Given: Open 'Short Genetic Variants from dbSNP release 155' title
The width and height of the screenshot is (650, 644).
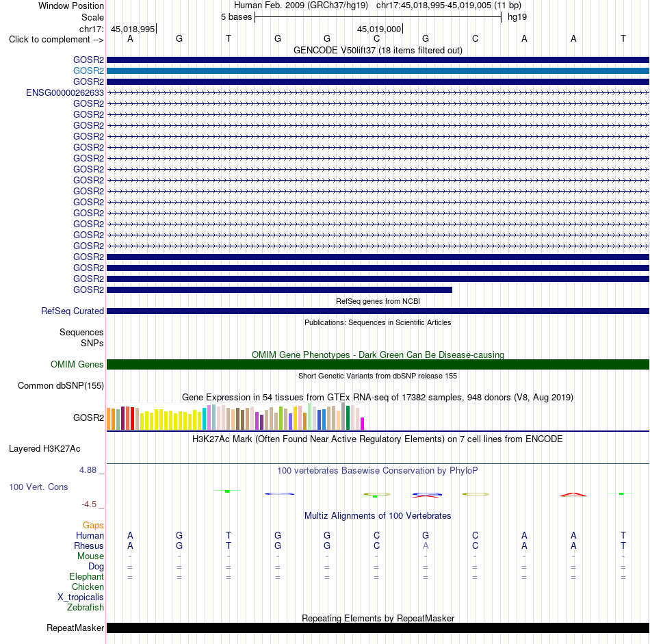Looking at the screenshot, I should [x=378, y=376].
